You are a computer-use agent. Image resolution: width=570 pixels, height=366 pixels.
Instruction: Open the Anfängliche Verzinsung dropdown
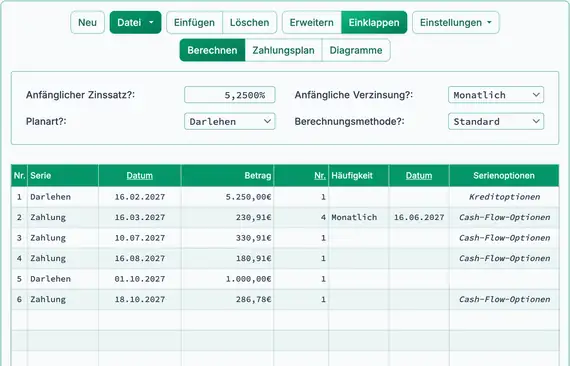[496, 95]
